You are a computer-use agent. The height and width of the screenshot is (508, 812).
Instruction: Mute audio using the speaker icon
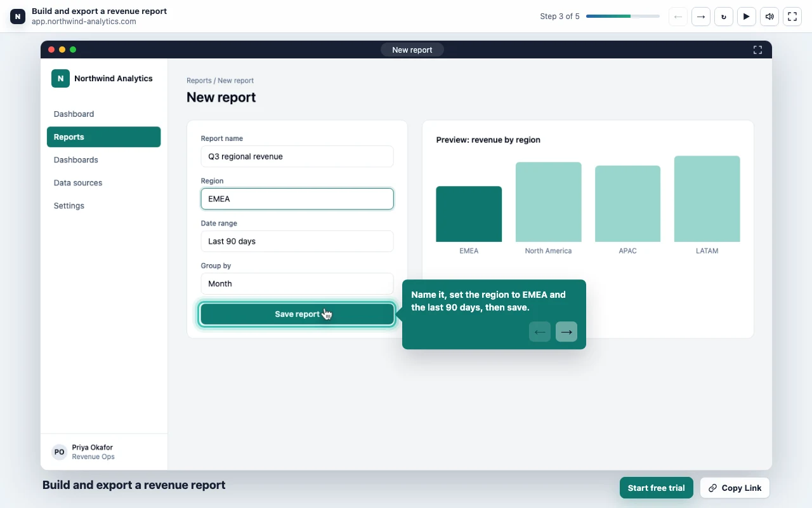[x=769, y=17]
